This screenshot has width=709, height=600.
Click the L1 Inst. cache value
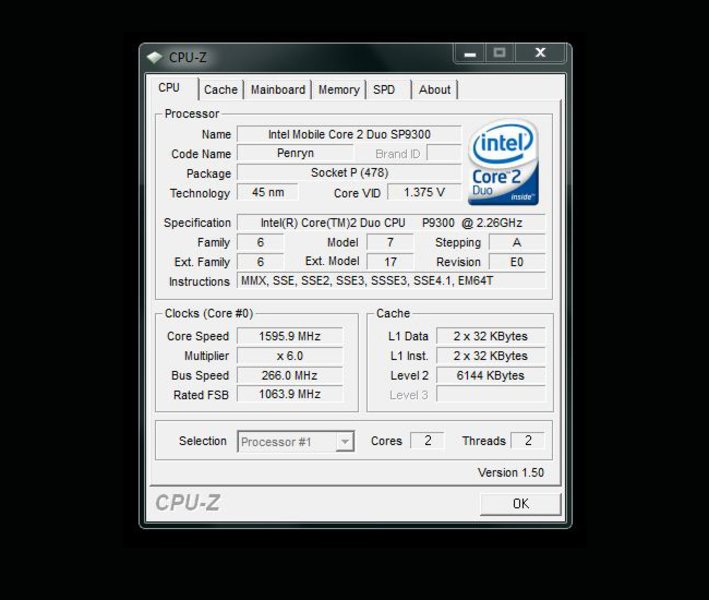click(x=491, y=356)
